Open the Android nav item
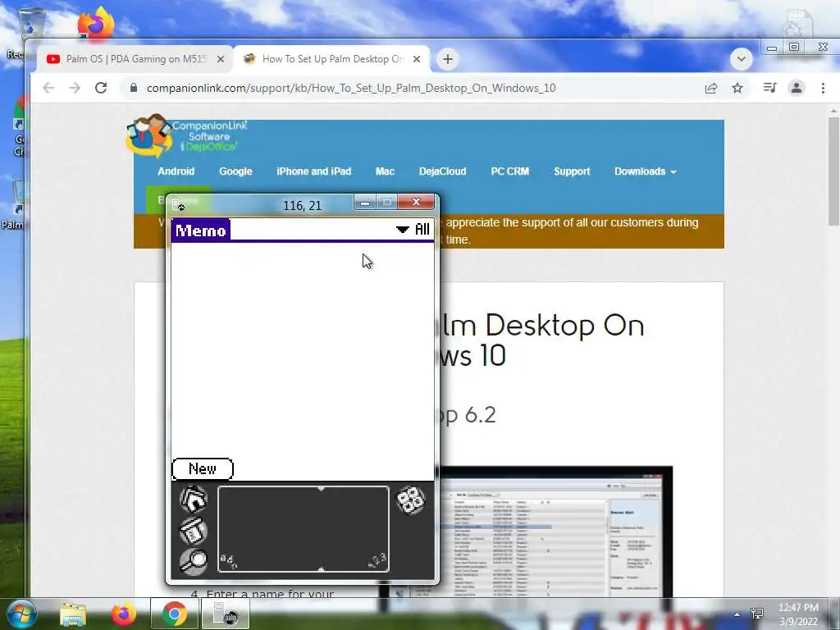840x630 pixels. [x=176, y=171]
